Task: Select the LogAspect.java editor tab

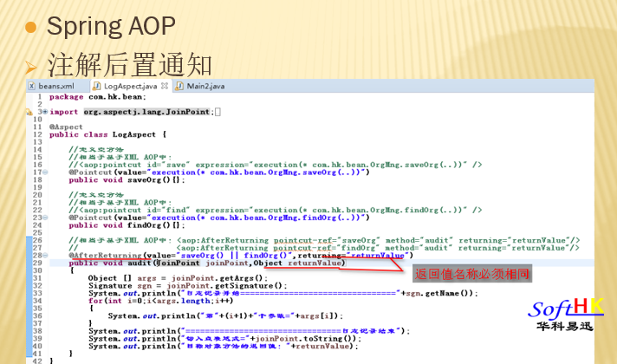Action: pos(130,86)
